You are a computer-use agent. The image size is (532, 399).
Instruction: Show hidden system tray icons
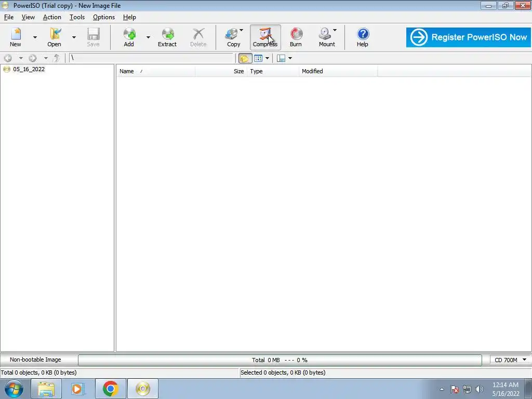442,389
